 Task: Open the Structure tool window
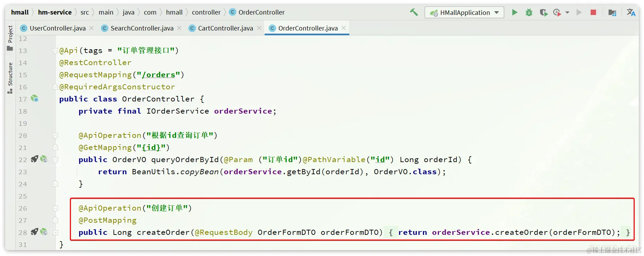pos(10,78)
